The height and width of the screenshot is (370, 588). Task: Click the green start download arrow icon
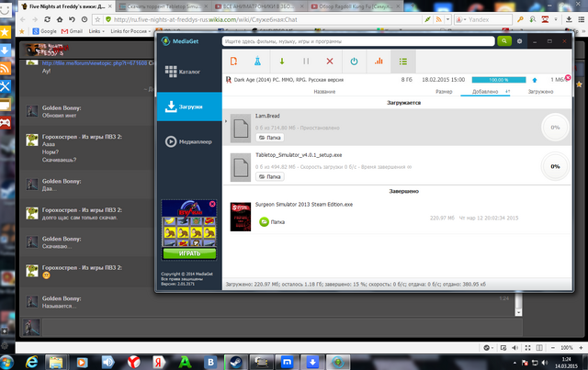point(282,62)
